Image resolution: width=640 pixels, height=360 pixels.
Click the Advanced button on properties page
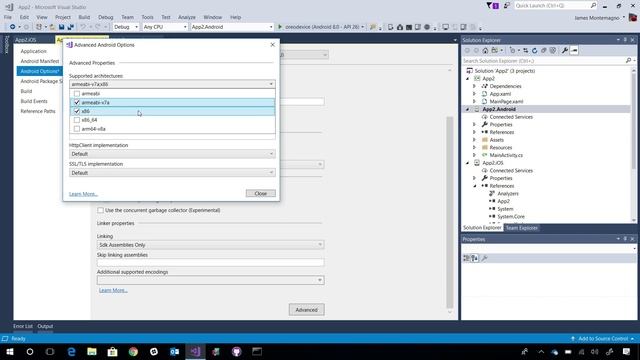click(x=307, y=310)
